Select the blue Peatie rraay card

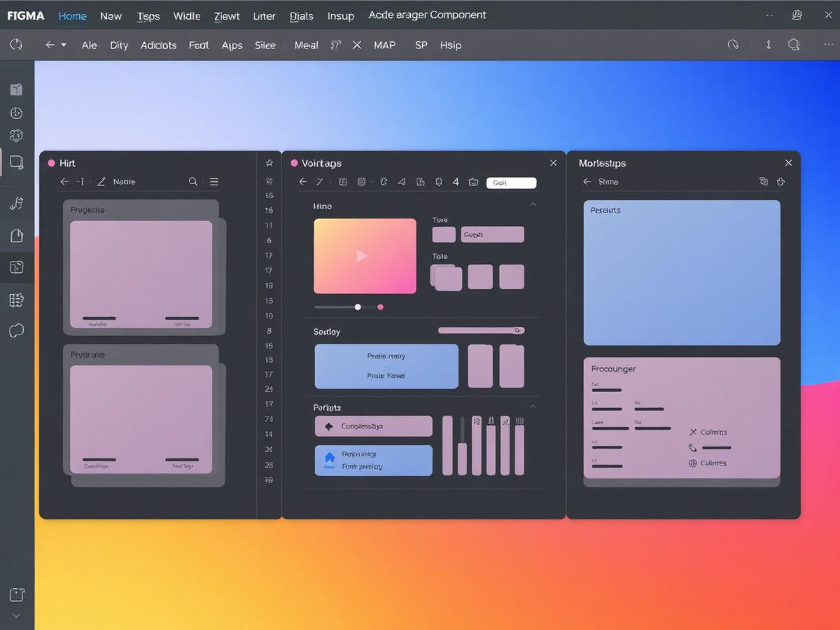coord(386,366)
